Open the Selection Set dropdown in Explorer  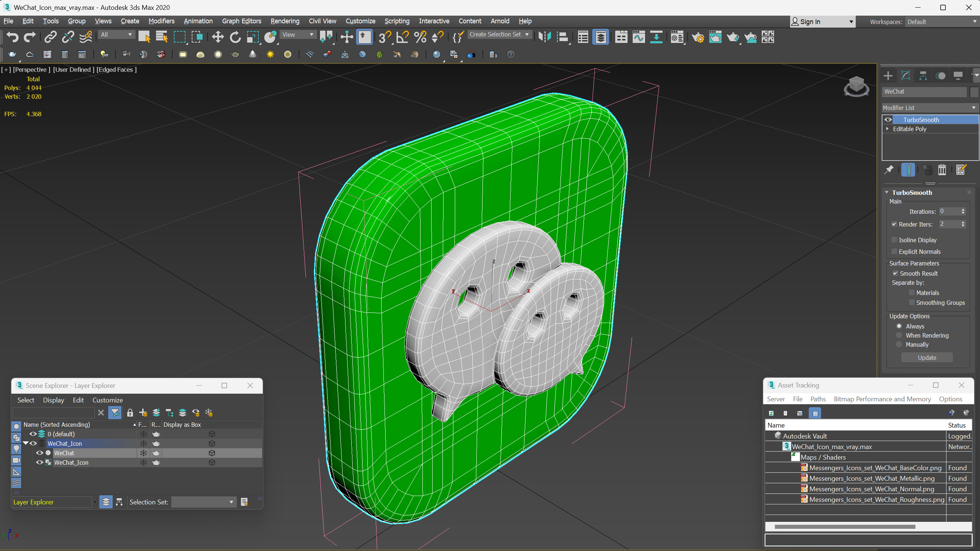click(203, 502)
